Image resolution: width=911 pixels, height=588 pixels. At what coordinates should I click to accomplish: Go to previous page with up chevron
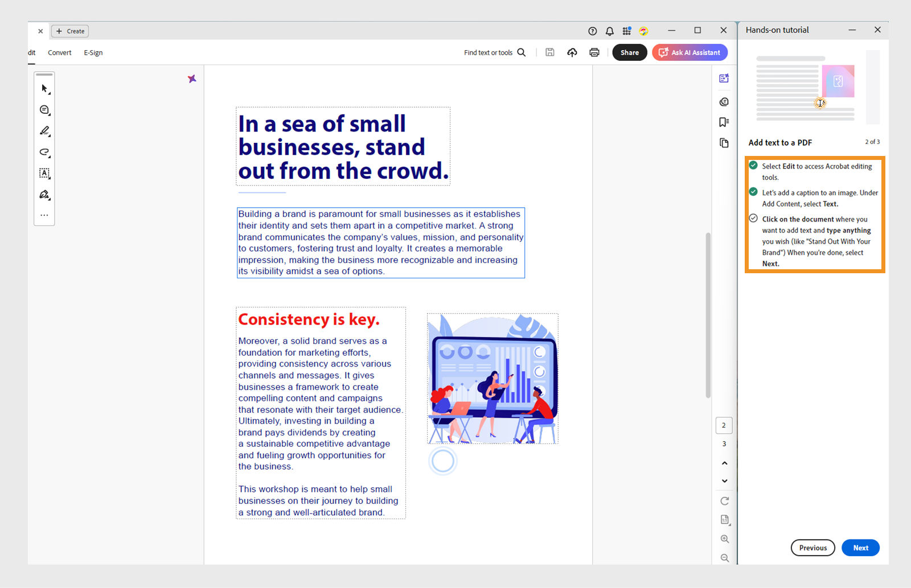click(x=724, y=463)
